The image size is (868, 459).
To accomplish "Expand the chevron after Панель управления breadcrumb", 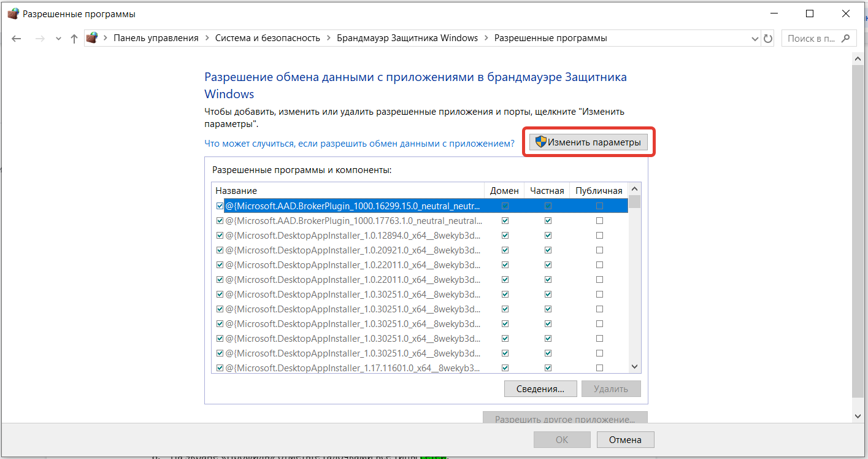I will (x=207, y=38).
